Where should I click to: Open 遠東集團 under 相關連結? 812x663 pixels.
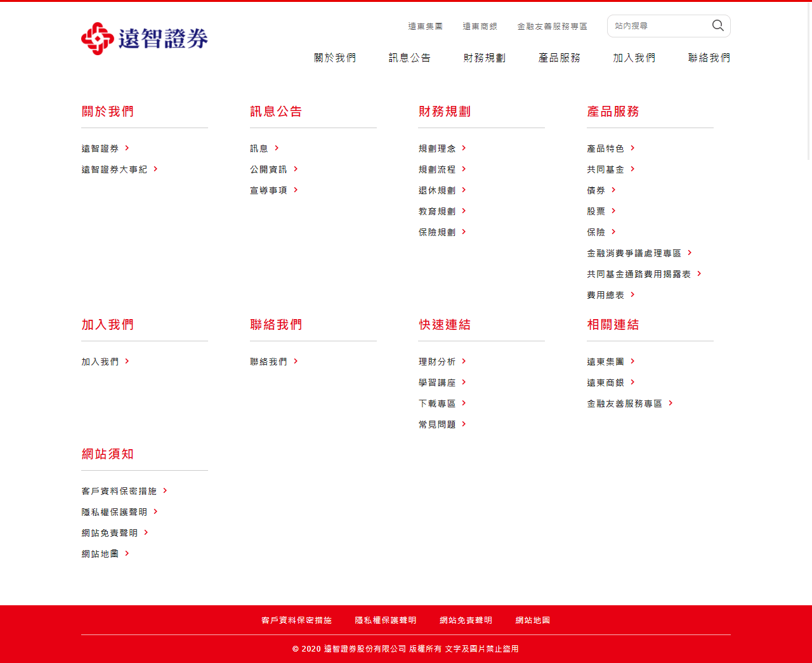pyautogui.click(x=606, y=362)
